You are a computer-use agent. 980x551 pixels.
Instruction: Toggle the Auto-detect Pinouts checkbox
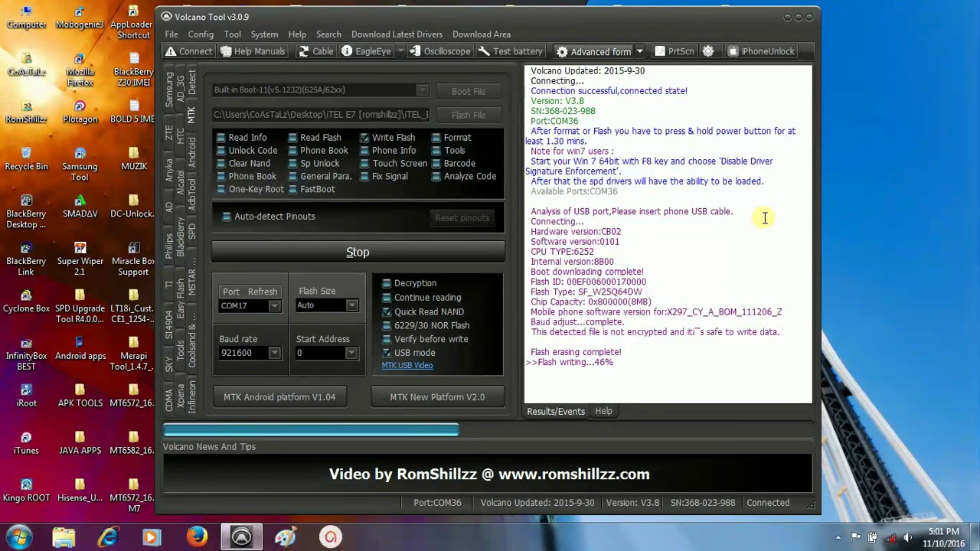227,217
